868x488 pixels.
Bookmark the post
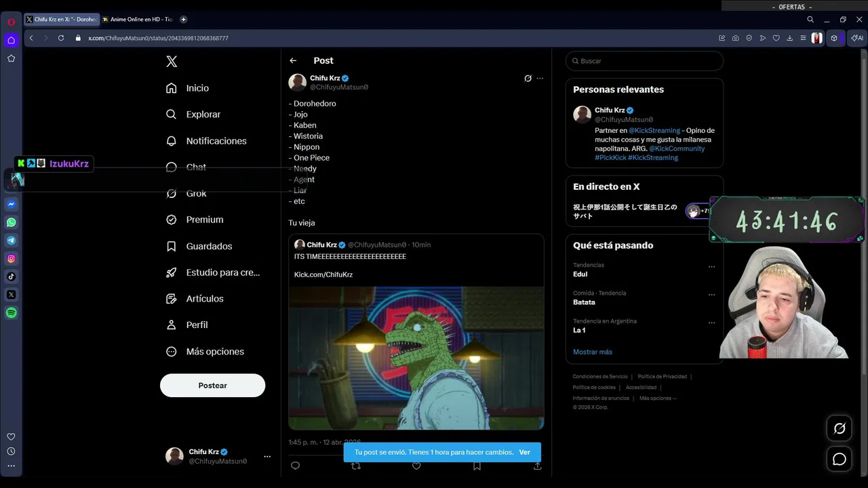click(x=477, y=466)
